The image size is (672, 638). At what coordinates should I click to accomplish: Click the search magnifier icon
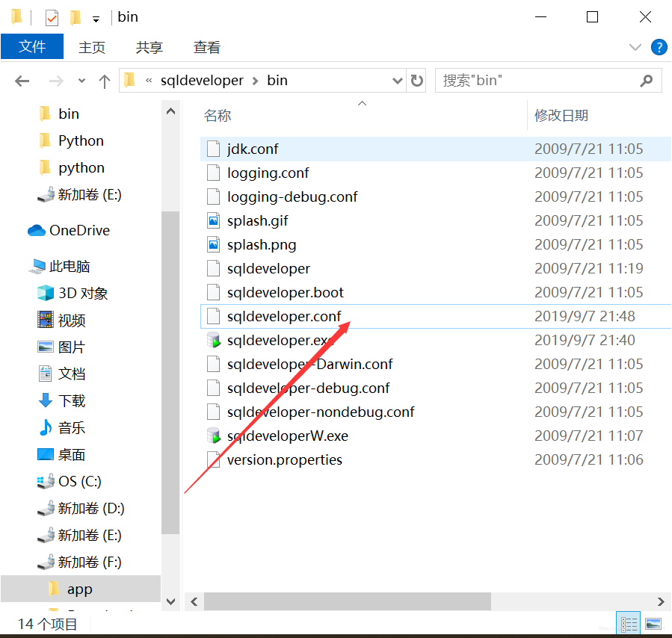pyautogui.click(x=647, y=81)
